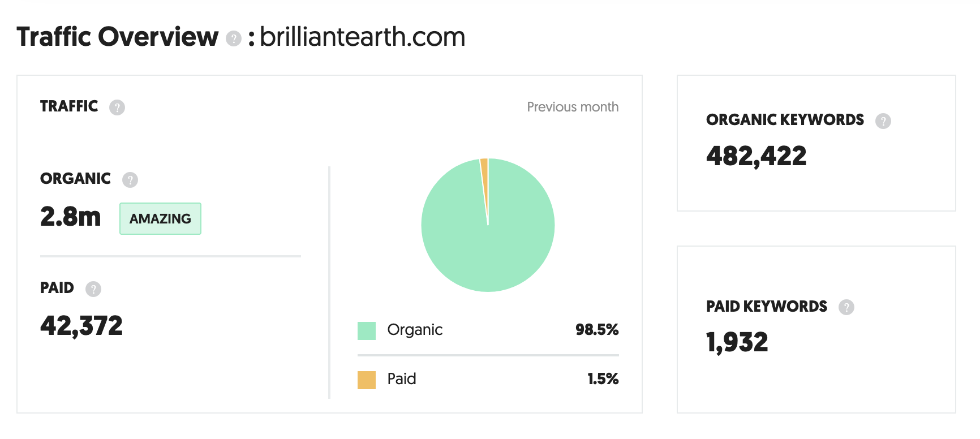Click the brilliantearth.com domain name
The image size is (980, 439).
362,37
